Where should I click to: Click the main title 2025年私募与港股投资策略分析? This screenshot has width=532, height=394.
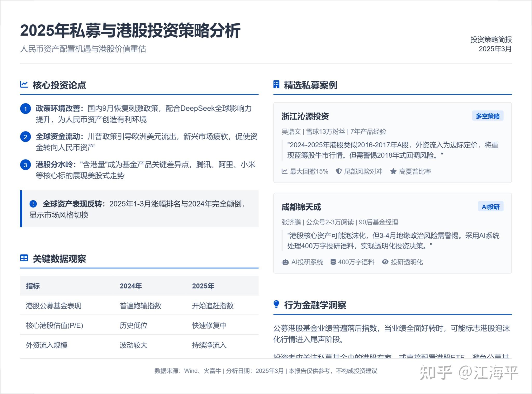click(130, 30)
